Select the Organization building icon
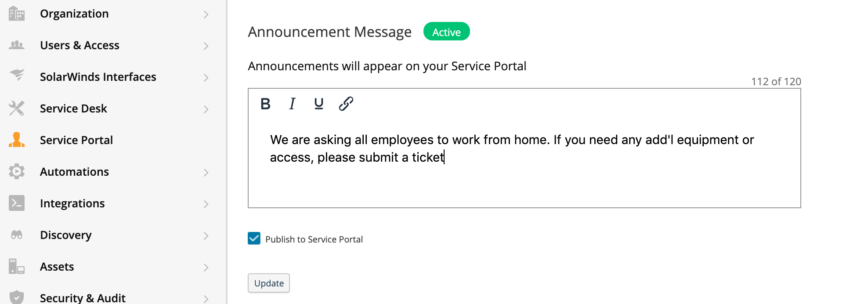This screenshot has width=868, height=304. (x=16, y=14)
